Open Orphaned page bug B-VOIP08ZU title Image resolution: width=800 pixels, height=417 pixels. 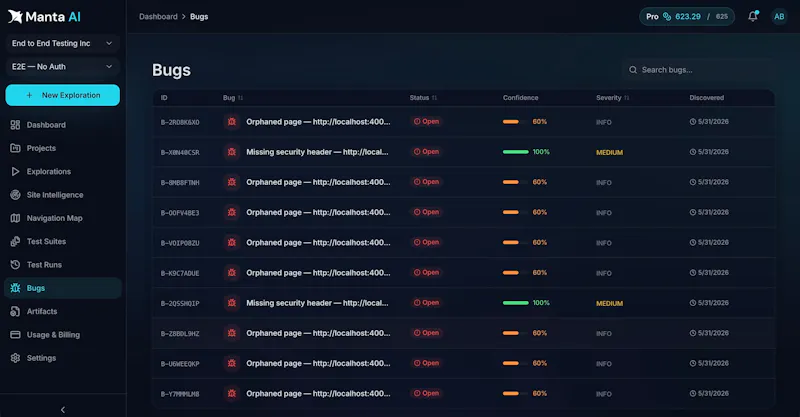click(318, 242)
